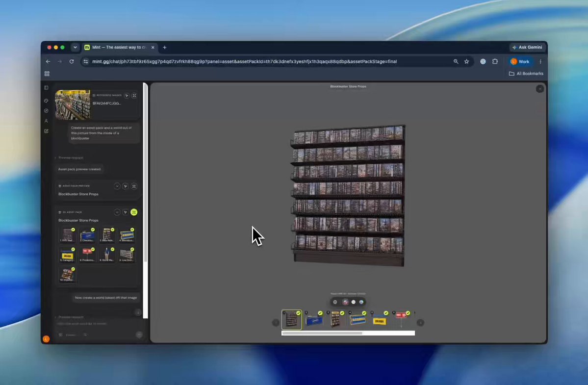Select the store mannequin asset in chat panel
Image resolution: width=588 pixels, height=385 pixels.
click(x=107, y=255)
